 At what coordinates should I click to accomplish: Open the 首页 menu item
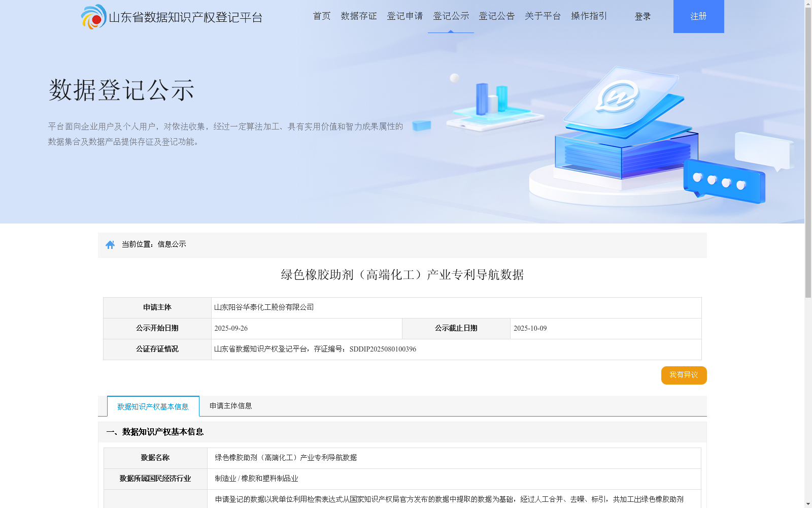[x=322, y=16]
